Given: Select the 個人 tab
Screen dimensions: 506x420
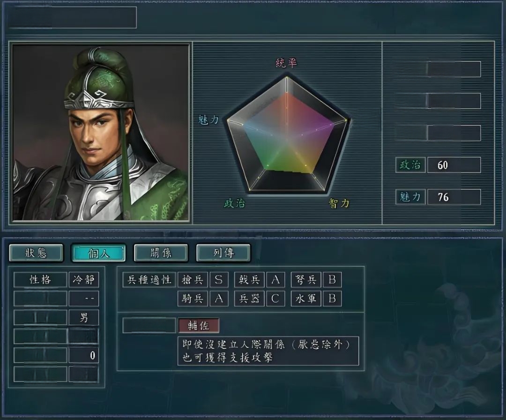Looking at the screenshot, I should (x=98, y=253).
